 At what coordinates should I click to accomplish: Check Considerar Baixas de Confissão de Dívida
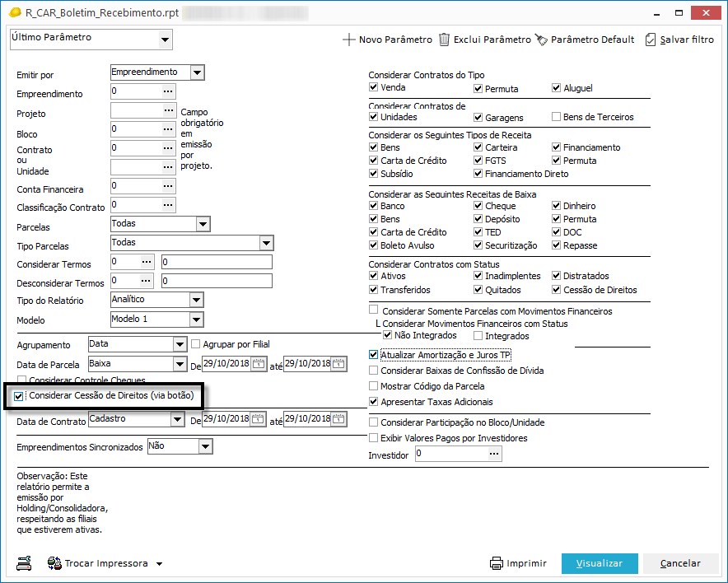tap(373, 371)
